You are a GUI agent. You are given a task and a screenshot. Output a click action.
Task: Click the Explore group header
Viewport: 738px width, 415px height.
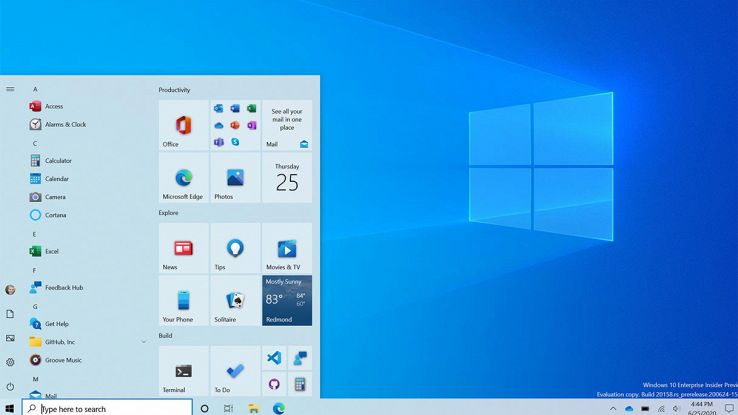pos(168,213)
